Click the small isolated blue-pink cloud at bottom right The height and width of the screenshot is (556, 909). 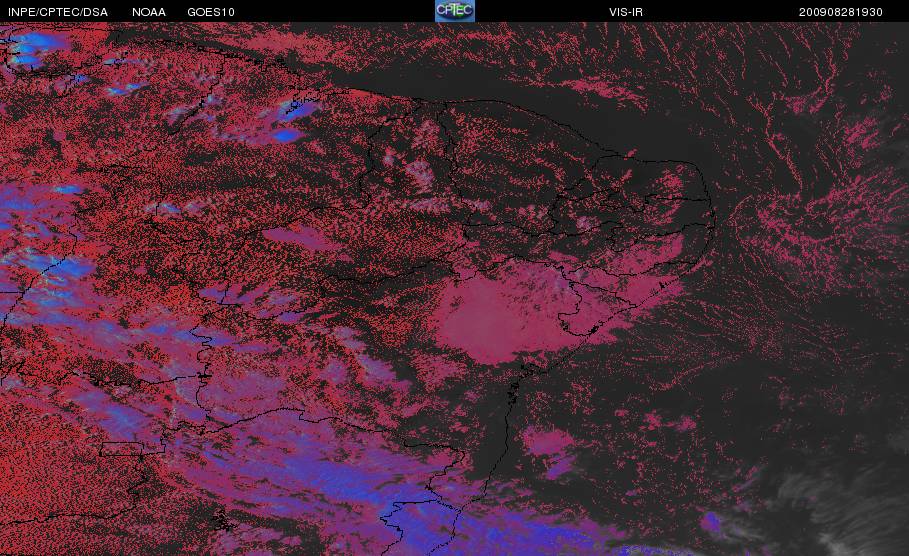[x=712, y=521]
